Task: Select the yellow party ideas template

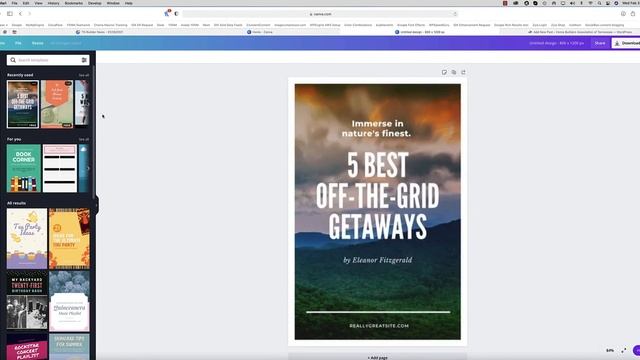Action: [69, 238]
